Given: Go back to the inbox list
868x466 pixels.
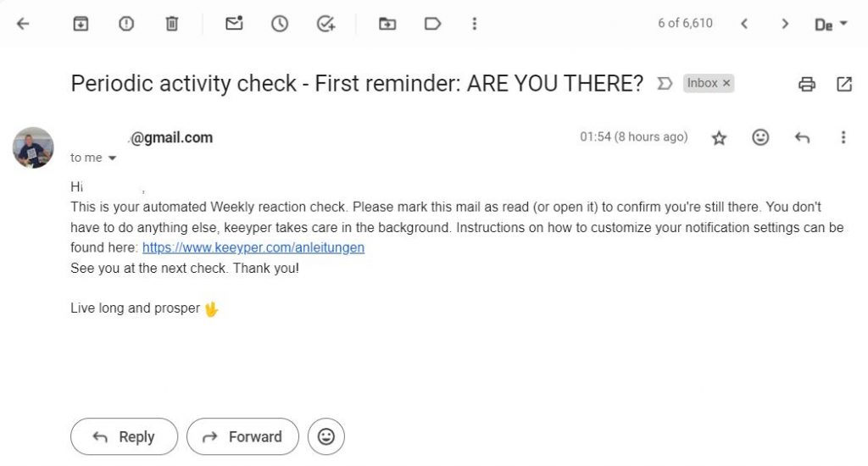Looking at the screenshot, I should (x=23, y=25).
